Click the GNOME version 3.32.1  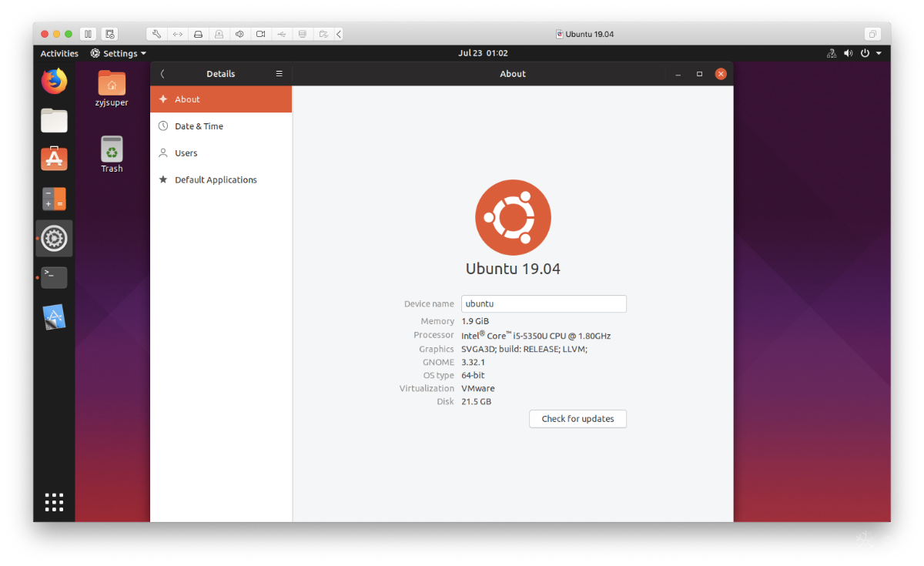(473, 362)
